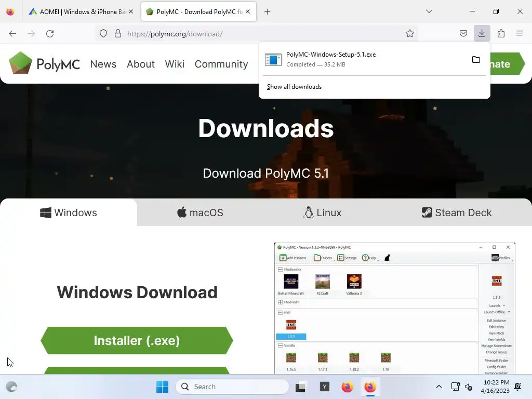Open the clock showing 10:22 PM

coord(495,387)
